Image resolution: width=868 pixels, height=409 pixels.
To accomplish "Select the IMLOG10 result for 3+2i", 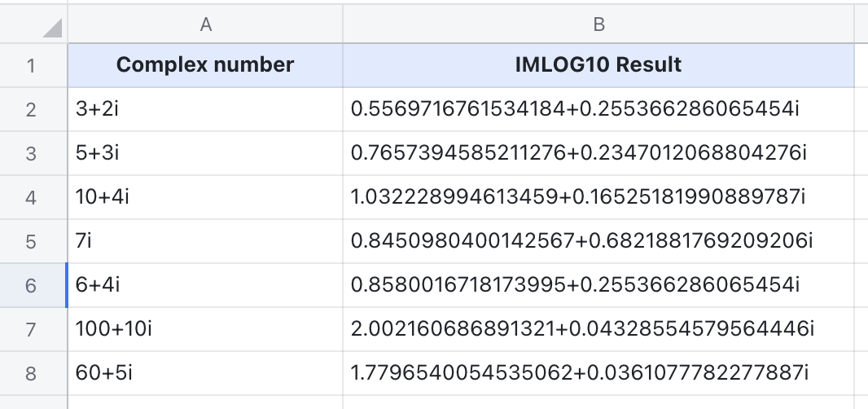I will 598,109.
